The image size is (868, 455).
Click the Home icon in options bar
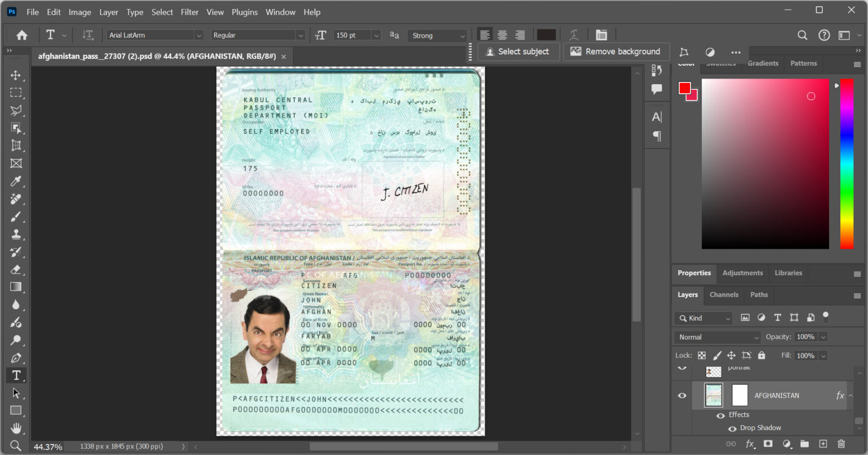tap(22, 35)
